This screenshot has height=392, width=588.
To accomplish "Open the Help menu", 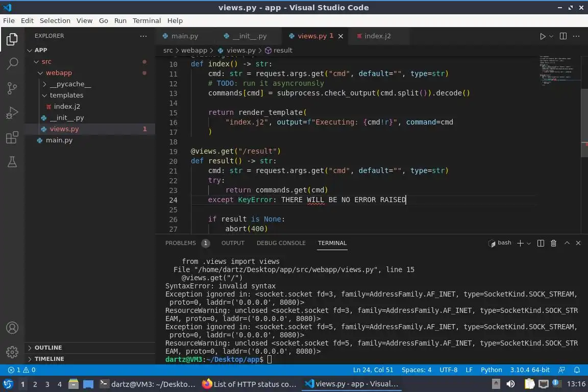I will [175, 20].
